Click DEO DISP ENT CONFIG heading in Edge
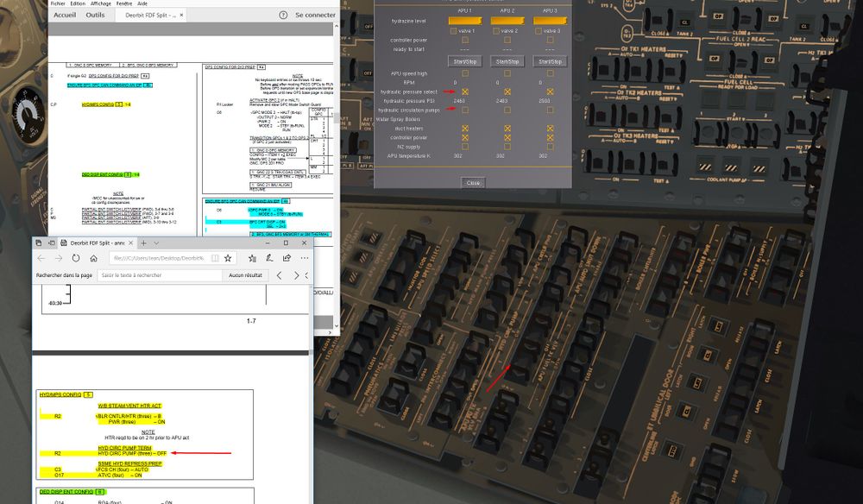This screenshot has height=504, width=863. tap(66, 491)
